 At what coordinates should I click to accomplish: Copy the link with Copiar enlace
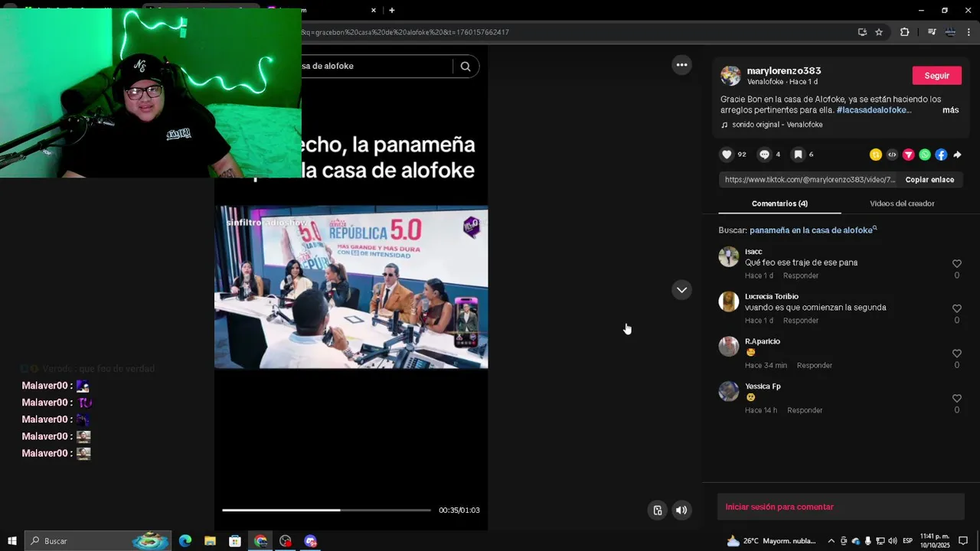pos(929,180)
